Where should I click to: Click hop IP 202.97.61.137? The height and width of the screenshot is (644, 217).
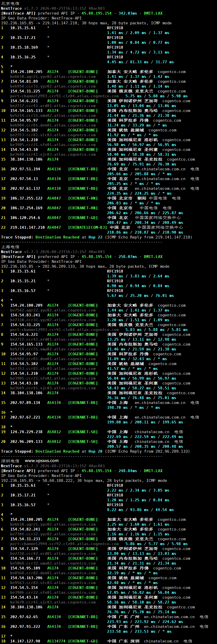click(x=25, y=189)
